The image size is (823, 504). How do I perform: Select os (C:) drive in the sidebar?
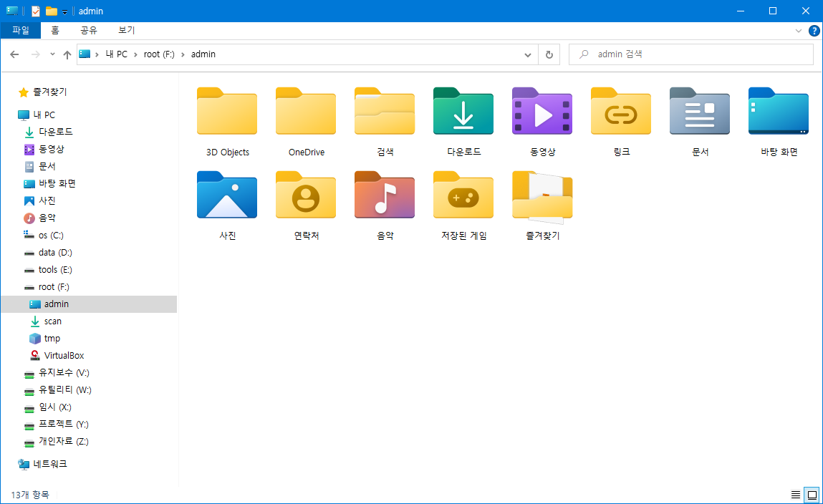coord(51,236)
